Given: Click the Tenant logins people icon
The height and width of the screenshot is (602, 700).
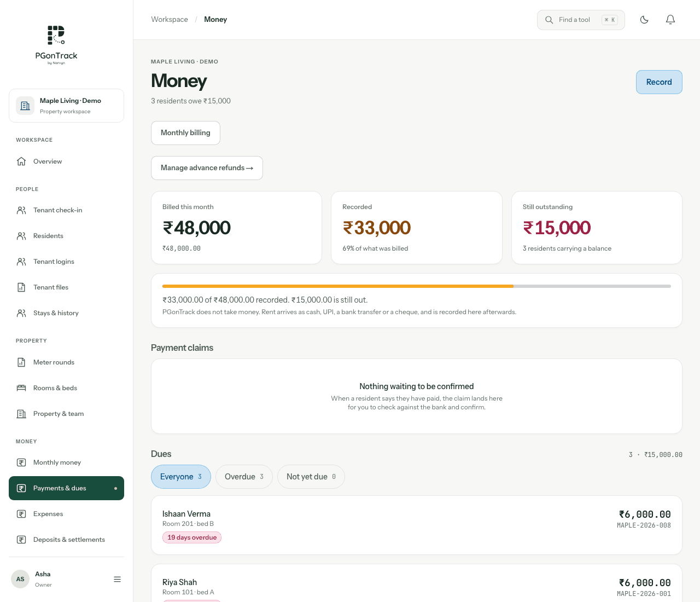Looking at the screenshot, I should 21,262.
